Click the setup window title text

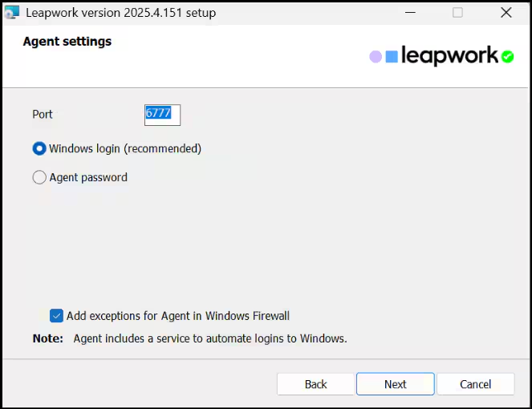click(120, 13)
